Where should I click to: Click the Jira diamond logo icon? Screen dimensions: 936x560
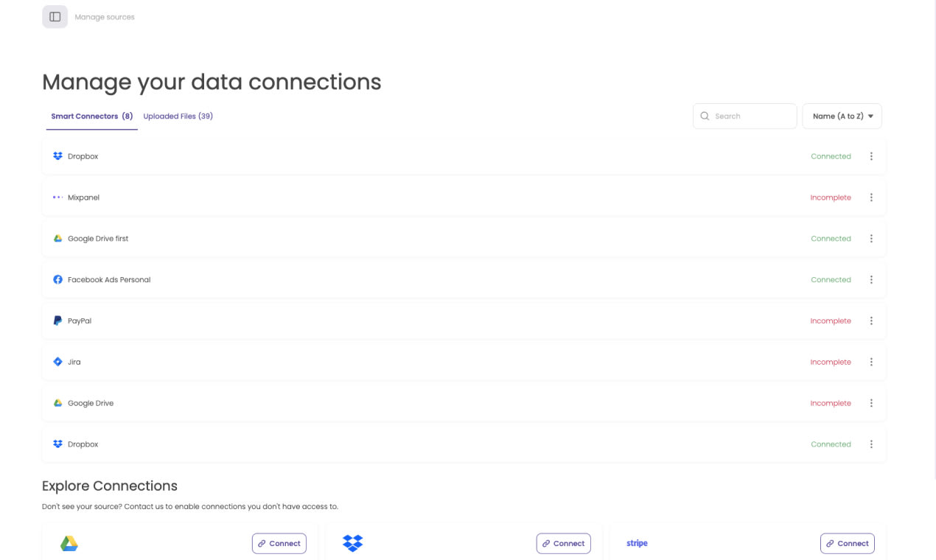[57, 362]
